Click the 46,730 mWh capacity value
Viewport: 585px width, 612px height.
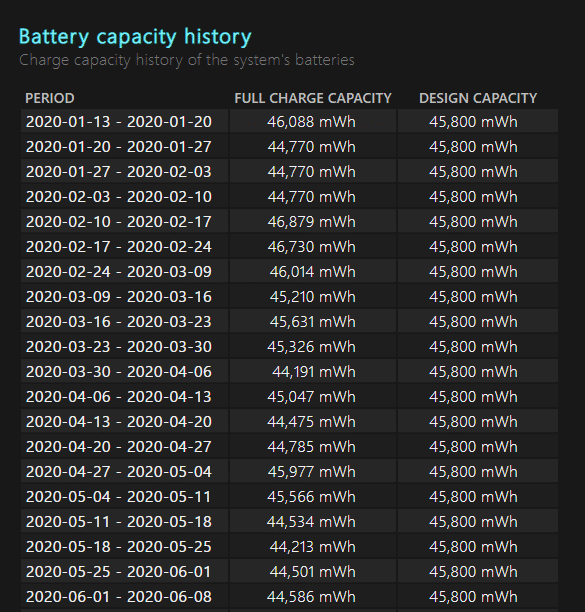click(x=311, y=247)
